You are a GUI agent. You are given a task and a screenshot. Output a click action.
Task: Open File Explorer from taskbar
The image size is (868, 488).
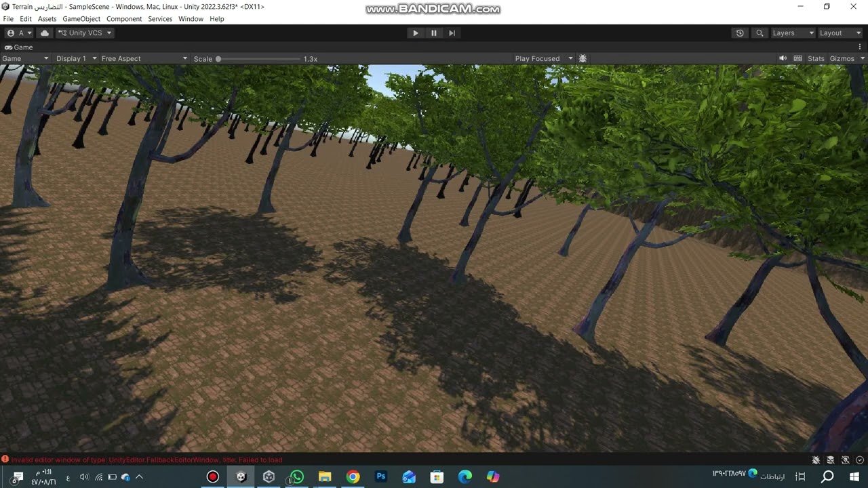pos(325,476)
